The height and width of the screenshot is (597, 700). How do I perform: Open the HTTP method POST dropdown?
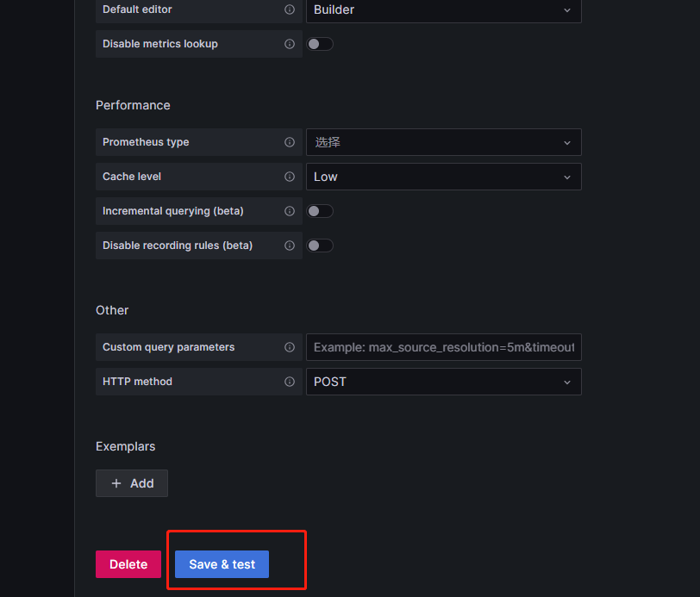tap(443, 382)
